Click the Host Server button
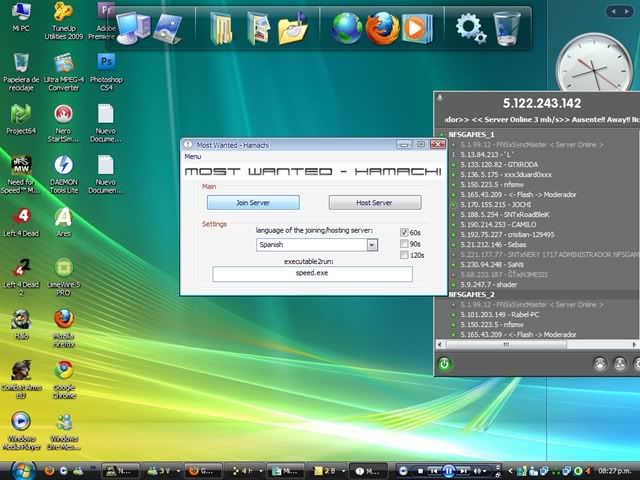Image resolution: width=640 pixels, height=480 pixels. [375, 202]
